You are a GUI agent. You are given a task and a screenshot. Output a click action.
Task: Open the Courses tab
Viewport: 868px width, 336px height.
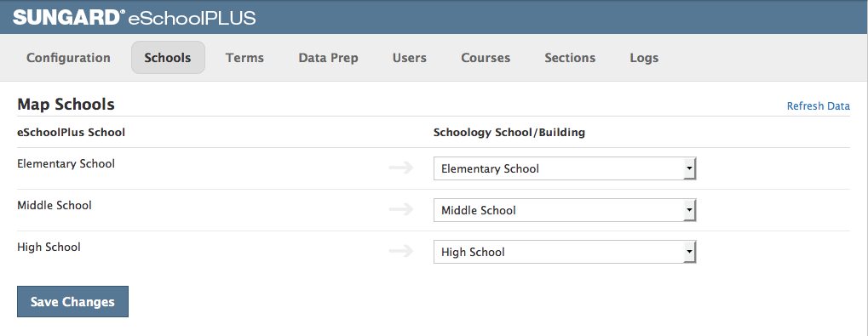click(x=486, y=58)
